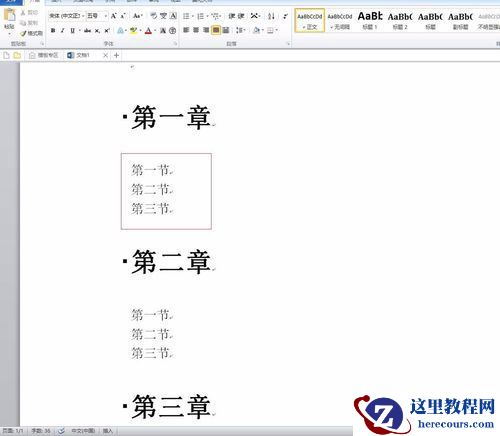Click the page count 1/1 in status bar

click(x=13, y=431)
